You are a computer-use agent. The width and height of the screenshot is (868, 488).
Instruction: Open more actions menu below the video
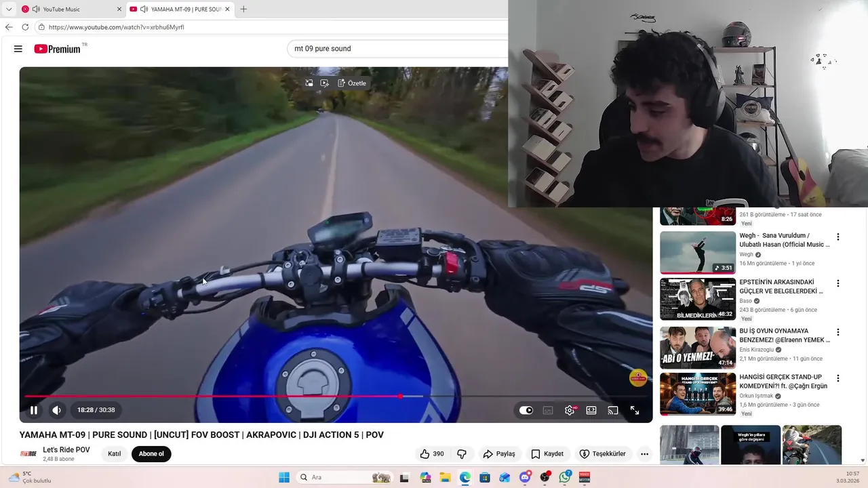tap(644, 454)
